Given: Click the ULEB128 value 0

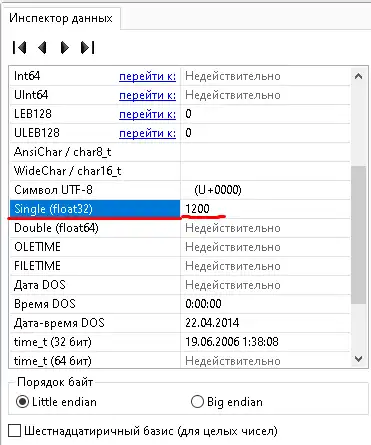Looking at the screenshot, I should pos(188,133).
